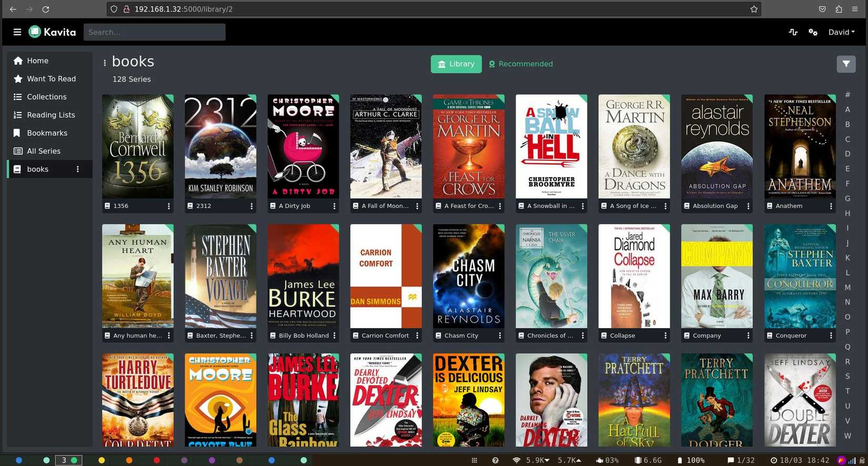Screen dimensions: 868x466
Task: Switch to the Library tab
Action: [x=456, y=64]
